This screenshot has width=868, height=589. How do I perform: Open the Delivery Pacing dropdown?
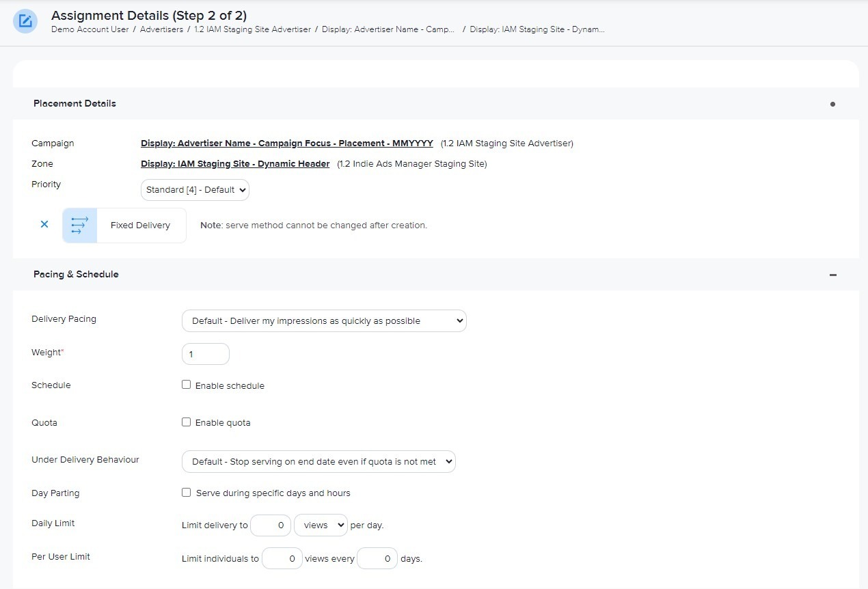[x=324, y=320]
